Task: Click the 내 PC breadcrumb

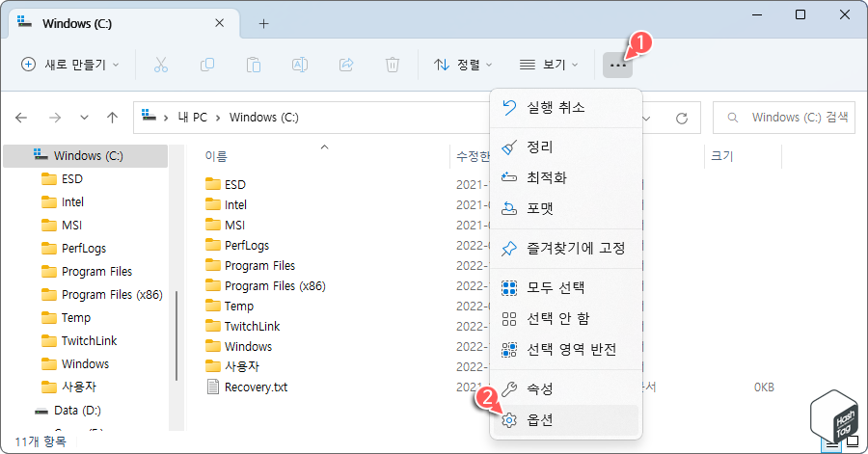Action: [x=192, y=118]
